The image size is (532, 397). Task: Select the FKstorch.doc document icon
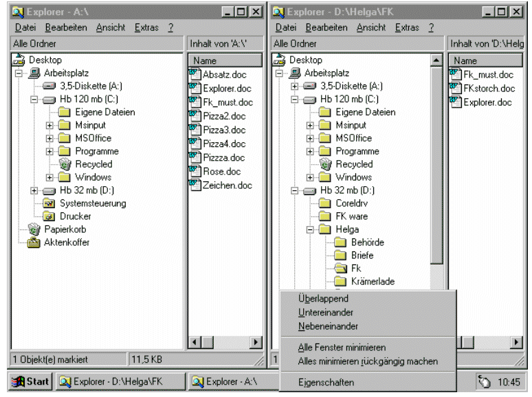[455, 89]
